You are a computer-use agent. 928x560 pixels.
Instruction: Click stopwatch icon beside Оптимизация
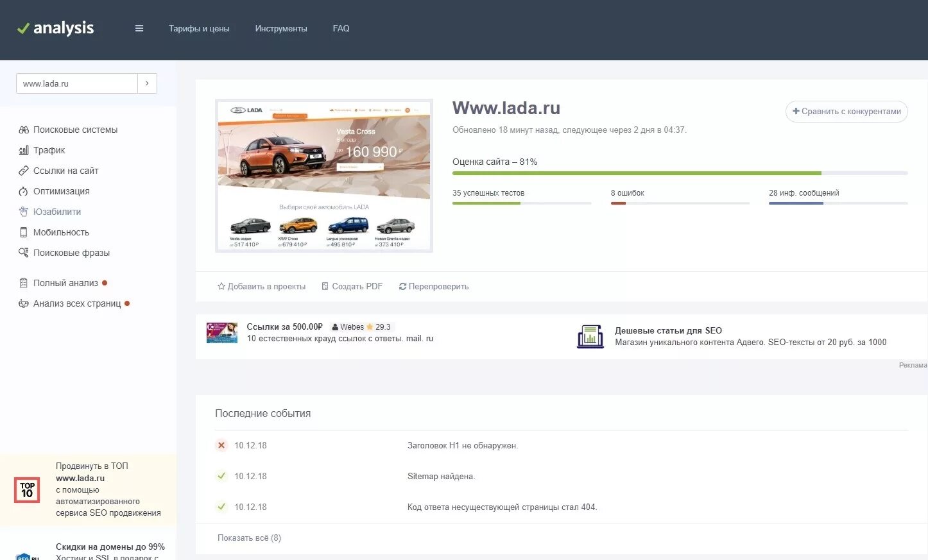[x=24, y=191]
